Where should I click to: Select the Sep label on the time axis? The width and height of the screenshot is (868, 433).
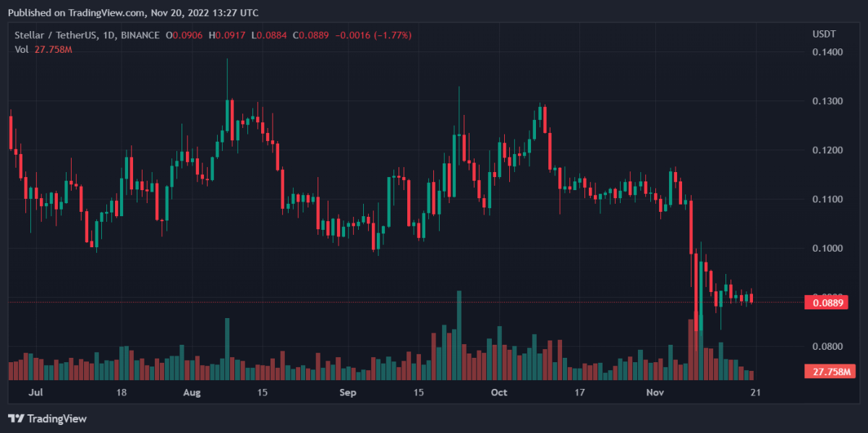[348, 393]
